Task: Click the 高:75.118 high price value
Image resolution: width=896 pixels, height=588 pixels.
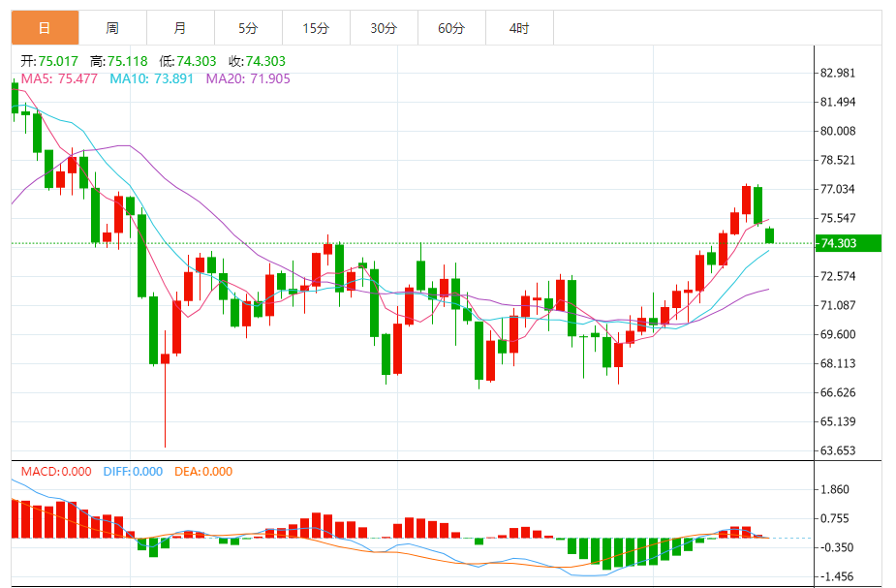Action: pyautogui.click(x=119, y=61)
